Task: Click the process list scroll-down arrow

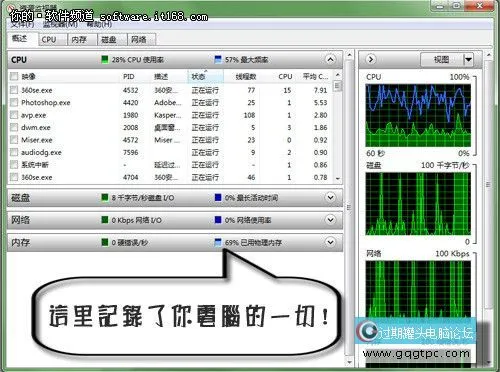Action: (x=338, y=179)
